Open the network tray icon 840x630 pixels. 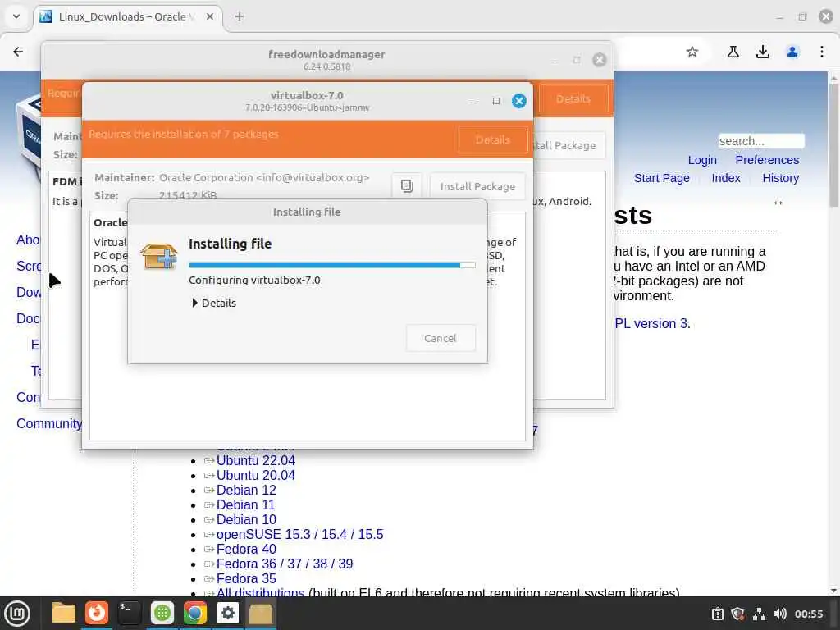pos(759,614)
